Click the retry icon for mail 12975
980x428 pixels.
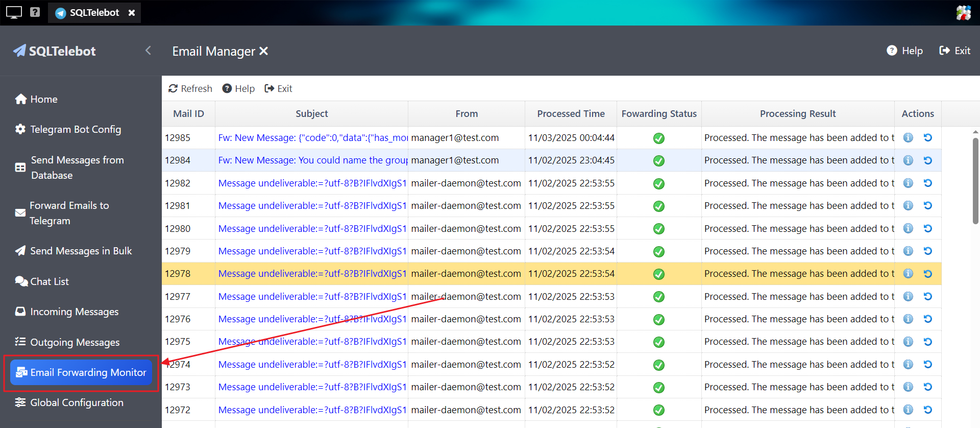coord(928,342)
